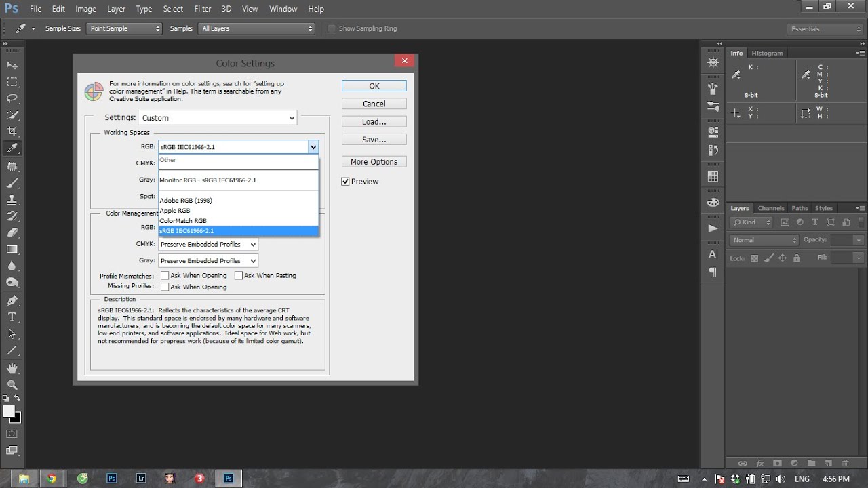Swap foreground and background colors
The height and width of the screenshot is (488, 868).
[17, 399]
